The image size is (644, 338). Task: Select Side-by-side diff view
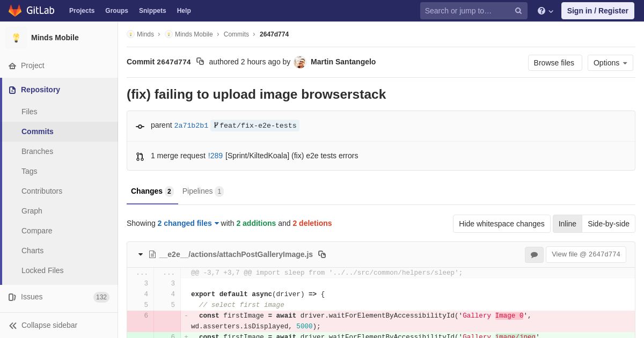click(x=609, y=224)
